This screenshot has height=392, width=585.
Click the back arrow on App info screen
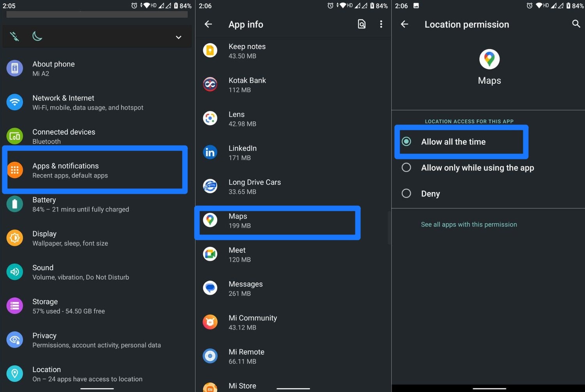point(208,24)
